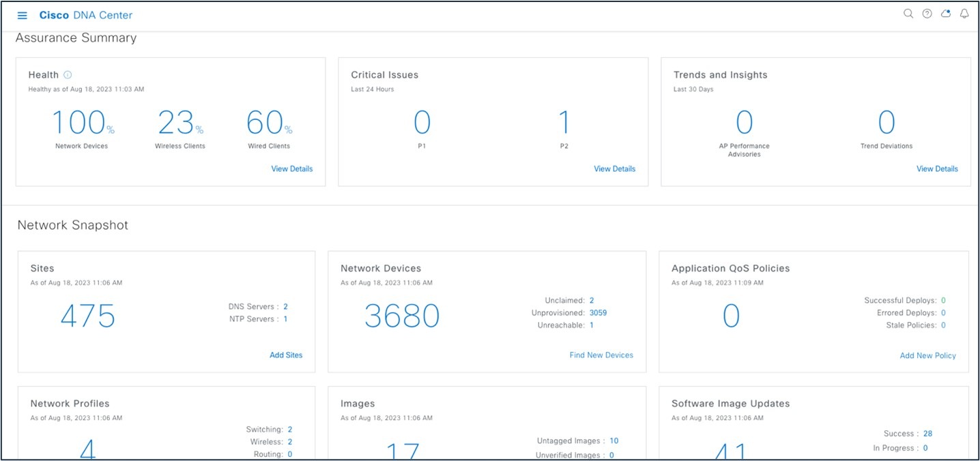Click the DNS Servers count
This screenshot has height=461, width=980.
[287, 306]
